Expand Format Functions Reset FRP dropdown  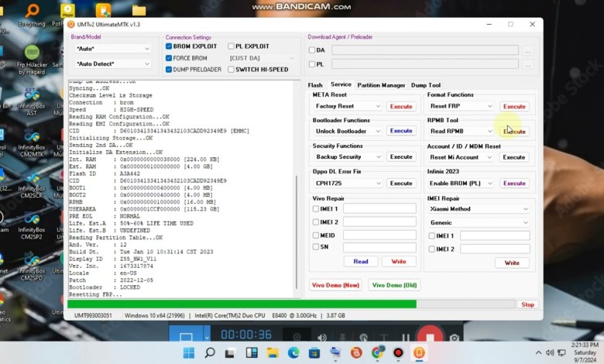point(461,106)
